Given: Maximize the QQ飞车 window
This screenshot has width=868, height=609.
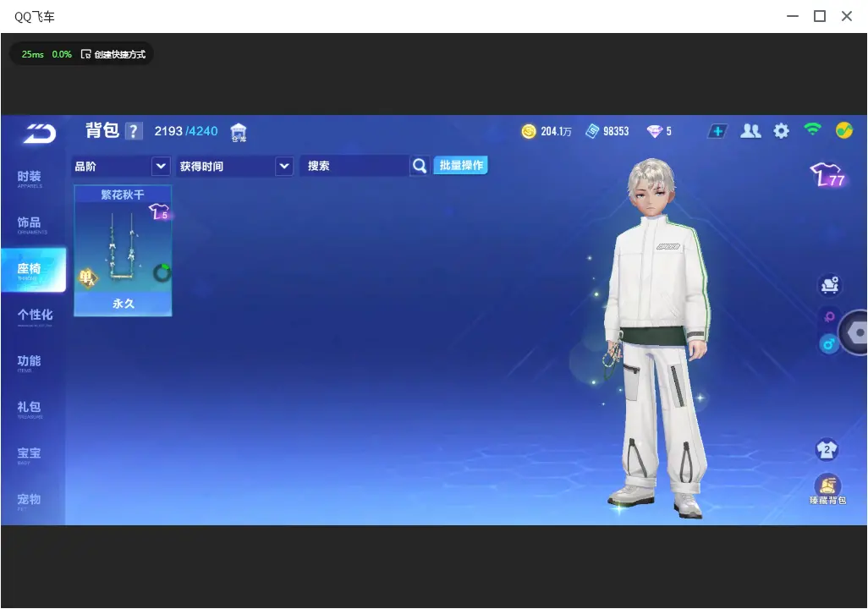Looking at the screenshot, I should [820, 17].
